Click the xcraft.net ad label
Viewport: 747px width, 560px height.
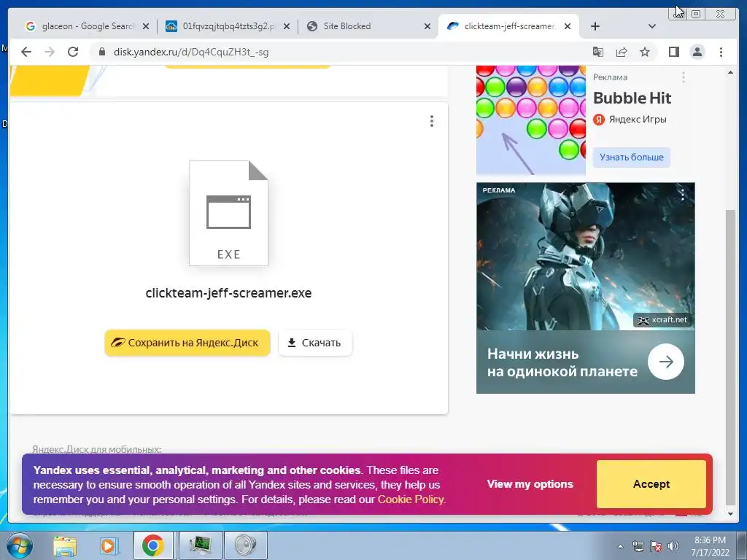664,320
